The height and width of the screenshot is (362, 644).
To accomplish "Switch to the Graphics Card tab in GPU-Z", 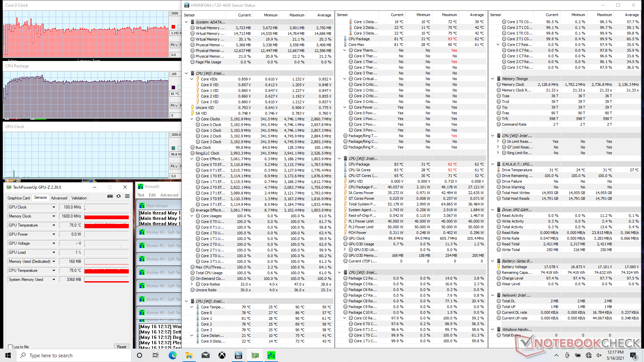I will [19, 198].
